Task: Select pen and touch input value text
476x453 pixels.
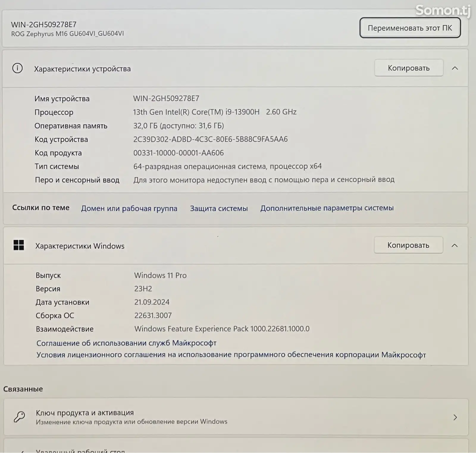Action: tap(264, 180)
